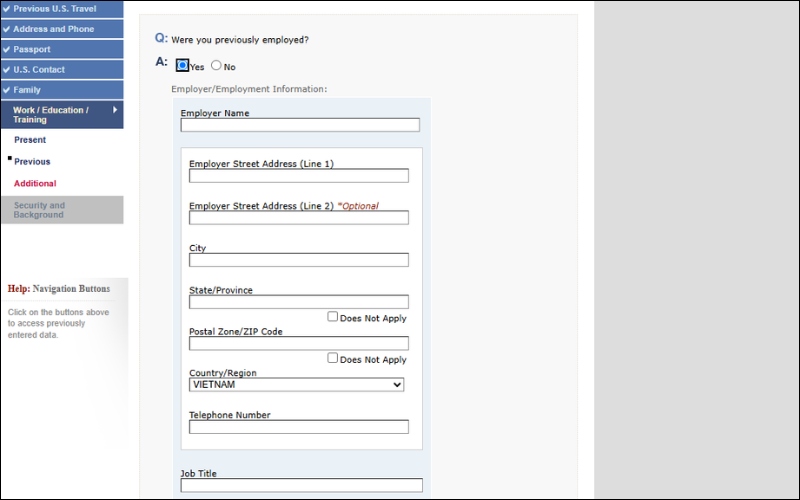Open the Country/Region dropdown

297,384
